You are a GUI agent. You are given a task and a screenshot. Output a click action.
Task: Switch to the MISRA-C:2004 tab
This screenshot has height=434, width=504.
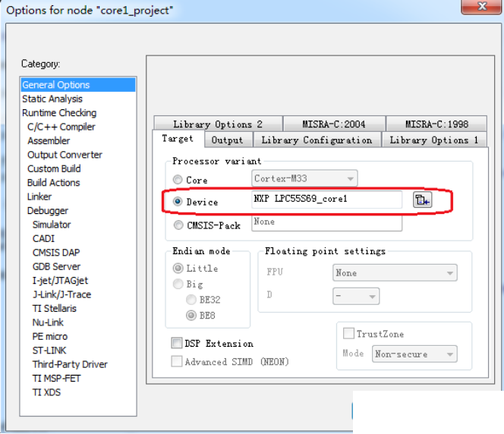333,124
